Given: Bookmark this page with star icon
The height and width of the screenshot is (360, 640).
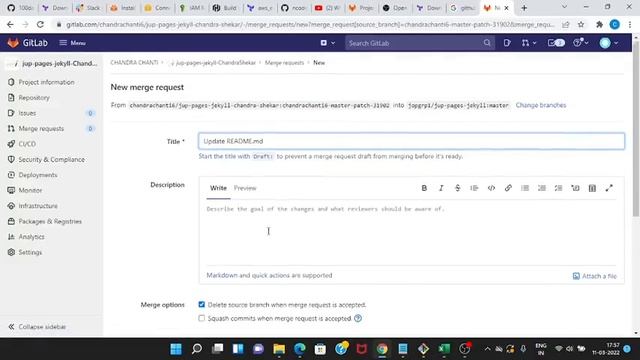Looking at the screenshot, I should pos(581,24).
